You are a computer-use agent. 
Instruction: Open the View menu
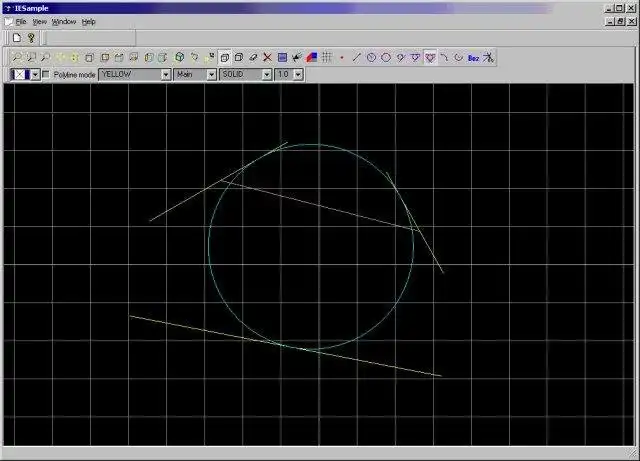[x=39, y=22]
